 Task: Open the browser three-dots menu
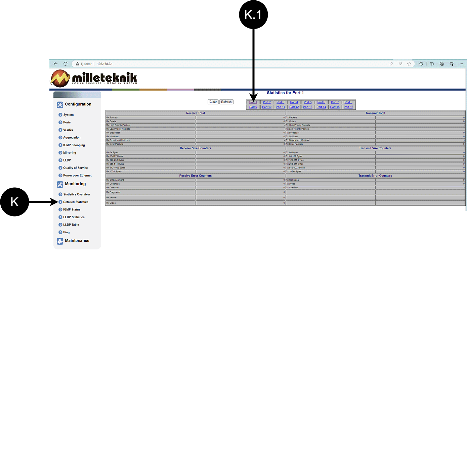461,64
